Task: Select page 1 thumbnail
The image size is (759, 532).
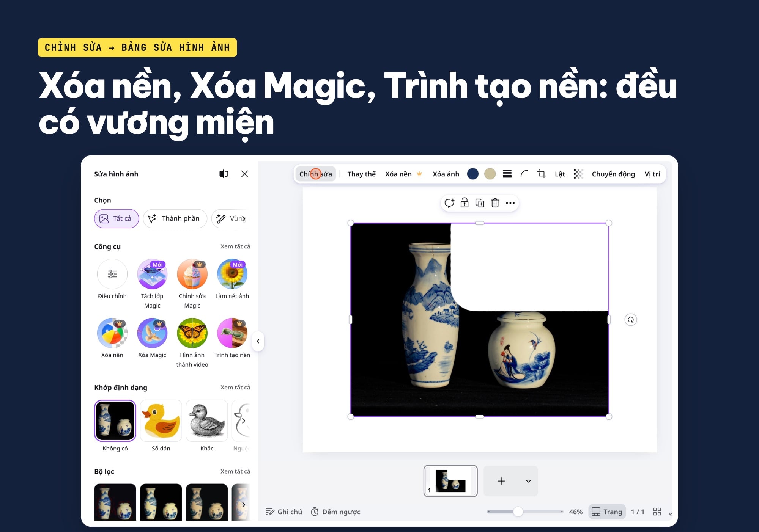Action: coord(450,481)
